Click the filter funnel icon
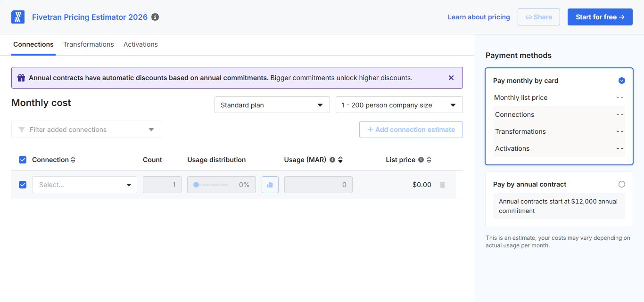 21,130
